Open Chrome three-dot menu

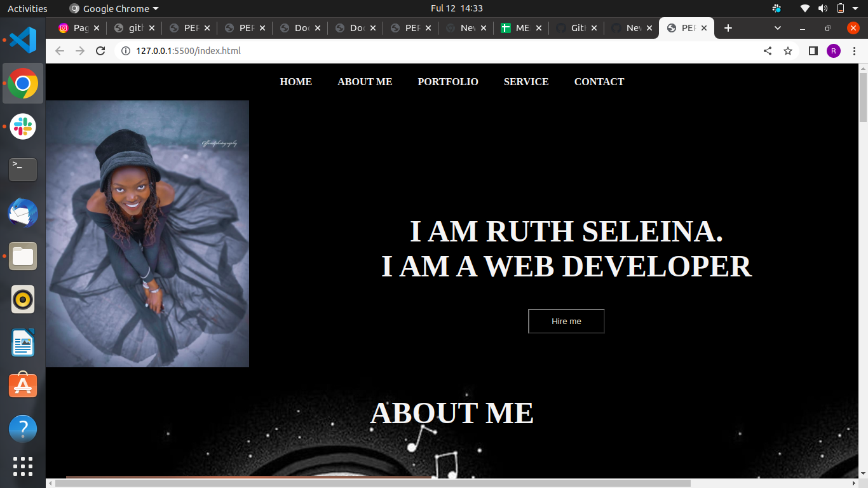(854, 51)
